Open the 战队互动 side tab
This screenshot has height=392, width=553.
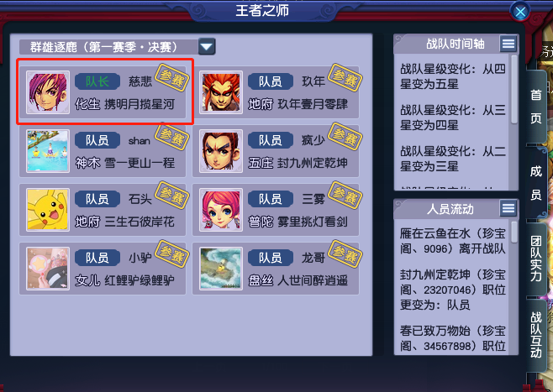[x=535, y=335]
